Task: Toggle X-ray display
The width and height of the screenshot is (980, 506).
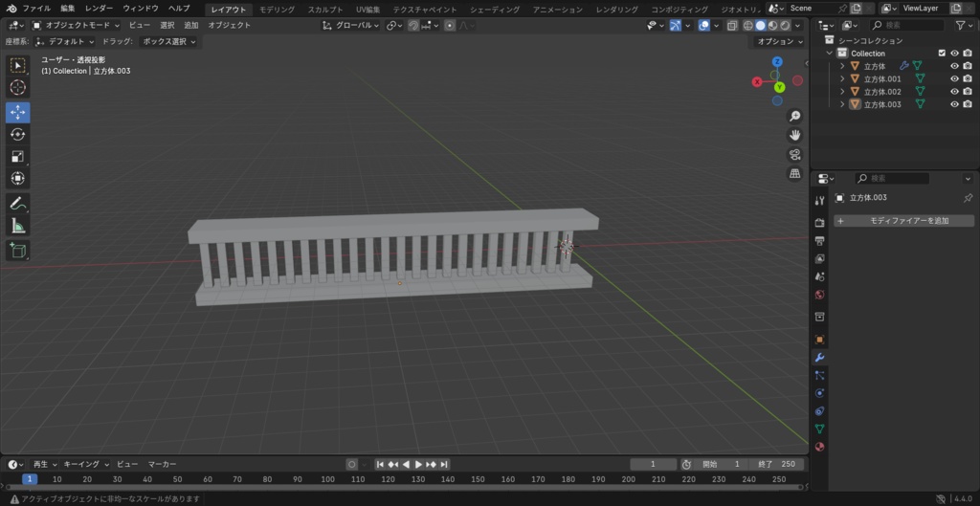Action: tap(732, 26)
